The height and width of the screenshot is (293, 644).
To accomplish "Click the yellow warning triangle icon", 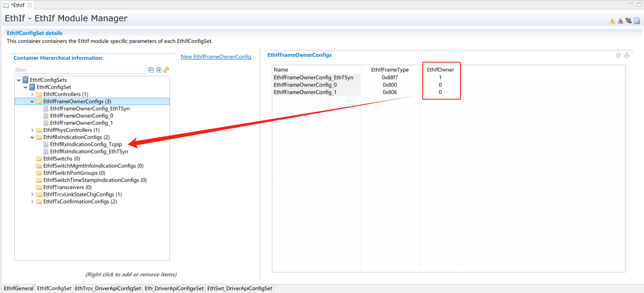I will pos(612,21).
